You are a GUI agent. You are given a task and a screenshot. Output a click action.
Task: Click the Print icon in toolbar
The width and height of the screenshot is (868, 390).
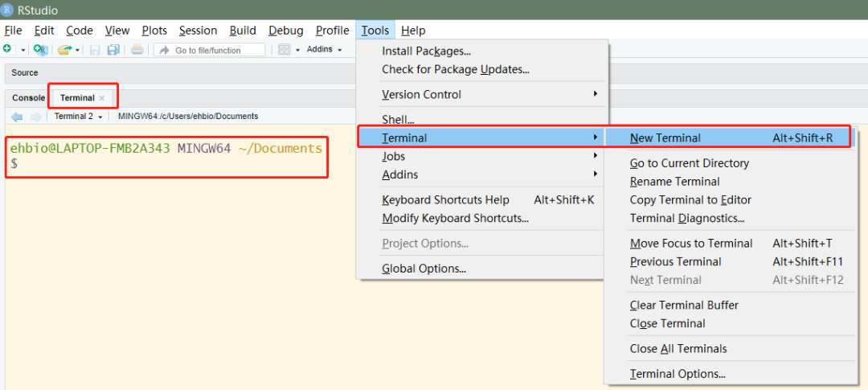137,50
